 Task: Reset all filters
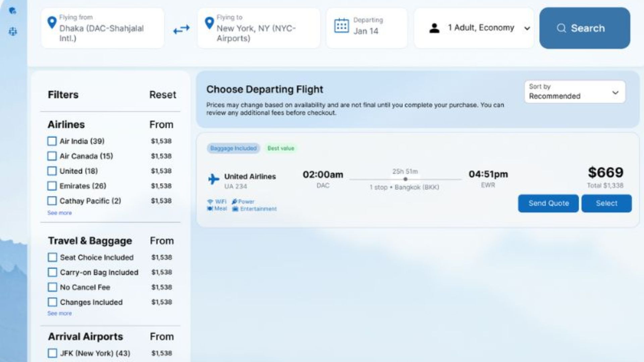pos(163,95)
